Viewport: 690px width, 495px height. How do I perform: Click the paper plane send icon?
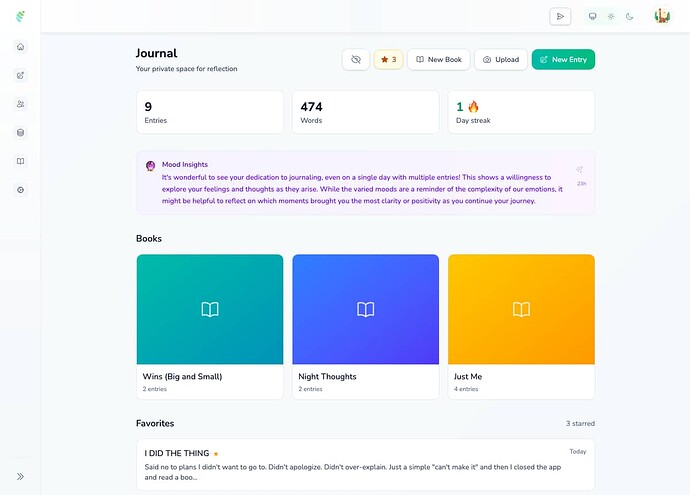560,16
